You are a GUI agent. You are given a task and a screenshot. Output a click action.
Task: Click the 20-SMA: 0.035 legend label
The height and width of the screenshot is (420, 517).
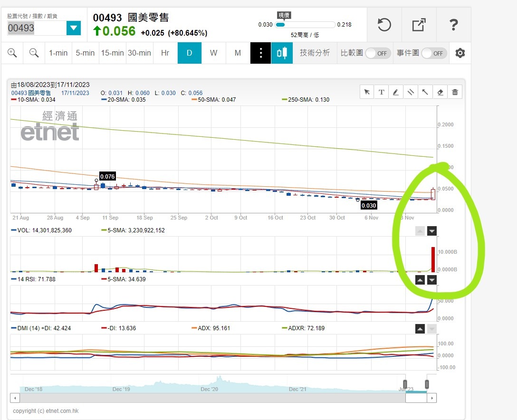[x=124, y=100]
